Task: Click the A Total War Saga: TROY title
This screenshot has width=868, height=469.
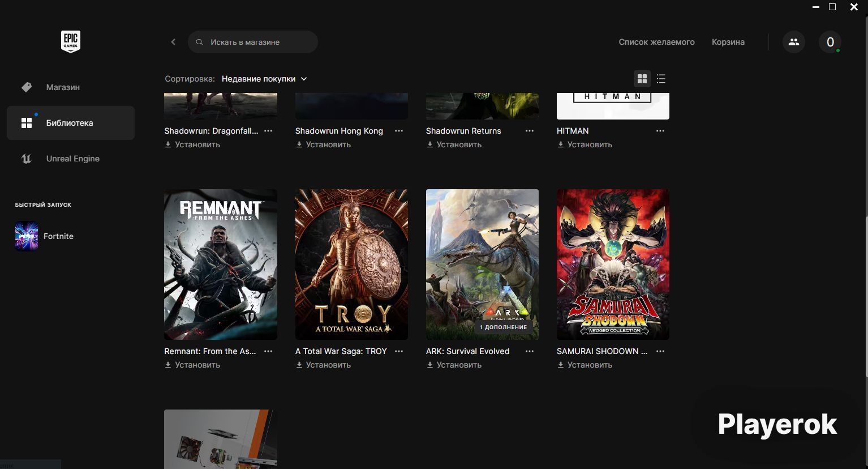Action: click(341, 351)
